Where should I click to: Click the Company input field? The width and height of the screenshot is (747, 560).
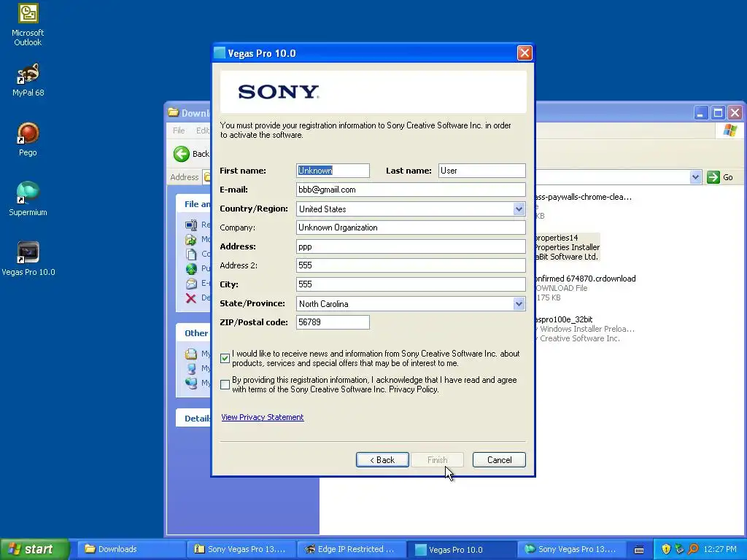(x=411, y=227)
